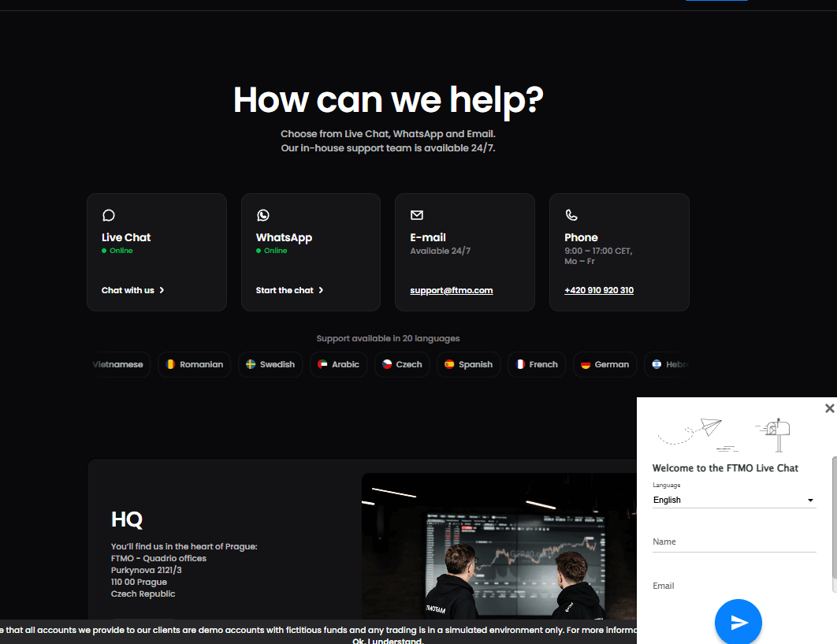Select the Czech language chip

[402, 365]
